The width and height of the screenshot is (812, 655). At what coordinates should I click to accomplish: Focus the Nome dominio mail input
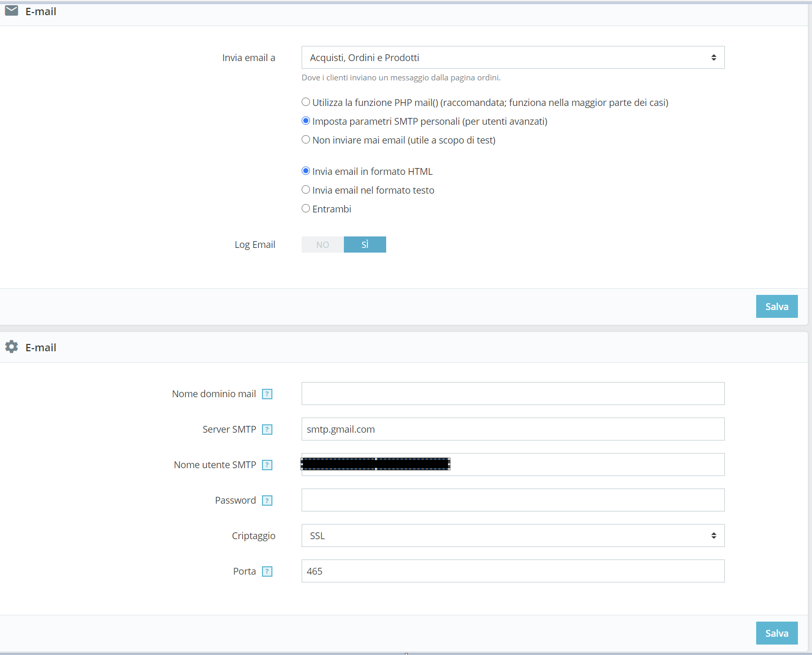tap(513, 394)
